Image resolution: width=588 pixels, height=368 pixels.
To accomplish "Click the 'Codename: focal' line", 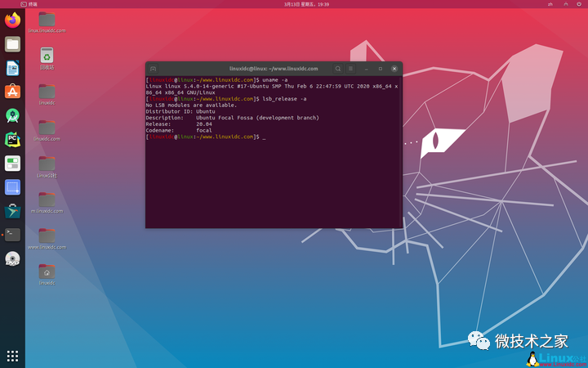I will 179,130.
